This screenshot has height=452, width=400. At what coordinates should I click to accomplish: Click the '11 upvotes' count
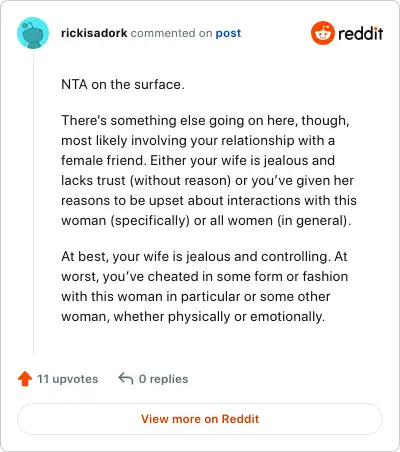click(x=68, y=379)
